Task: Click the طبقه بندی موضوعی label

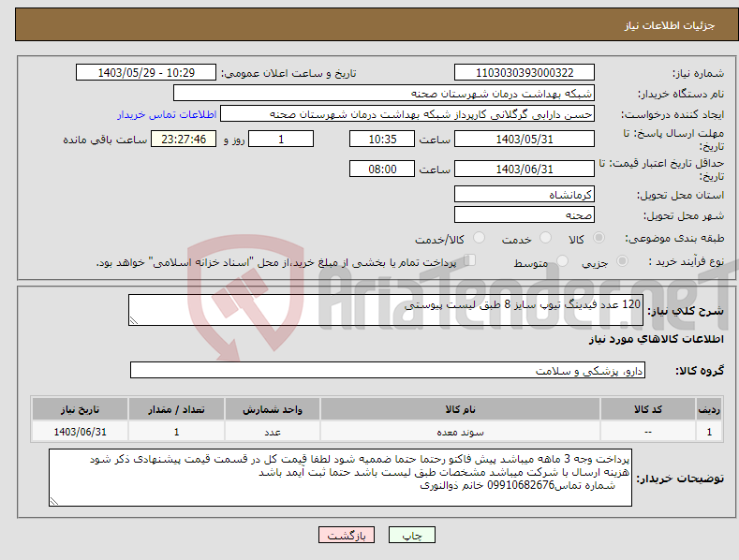Action: pos(674,238)
